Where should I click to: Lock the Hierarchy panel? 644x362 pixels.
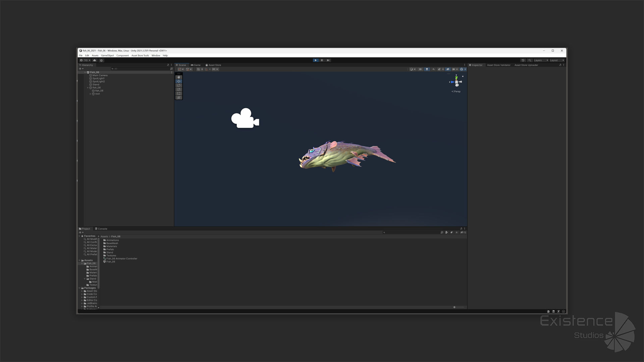click(x=168, y=65)
